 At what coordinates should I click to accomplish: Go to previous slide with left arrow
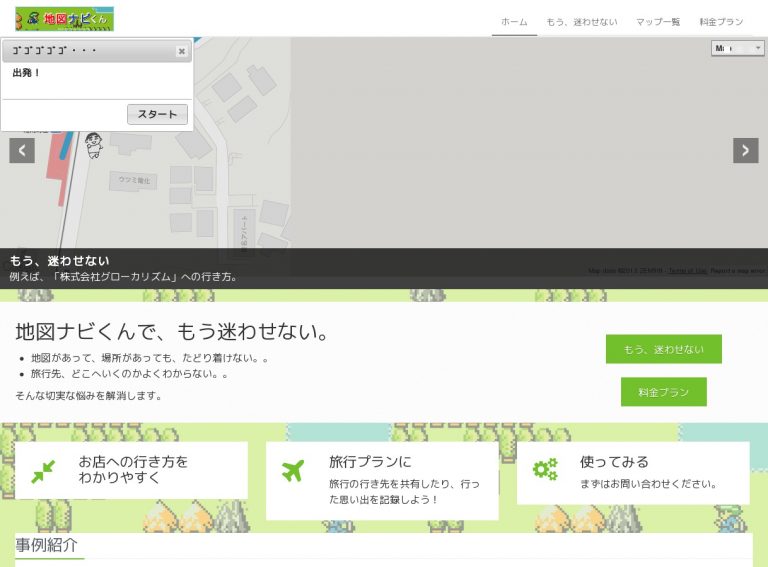[x=22, y=150]
